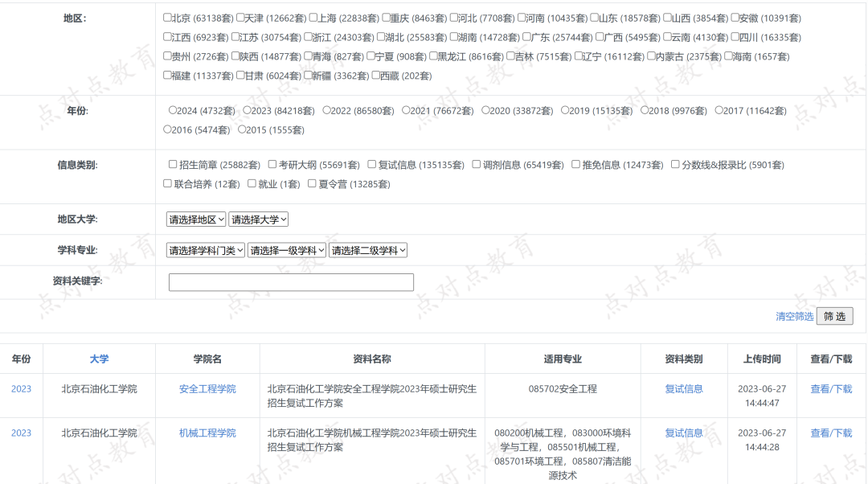Tick the 四川 region checkbox
This screenshot has width=868, height=484.
click(735, 37)
